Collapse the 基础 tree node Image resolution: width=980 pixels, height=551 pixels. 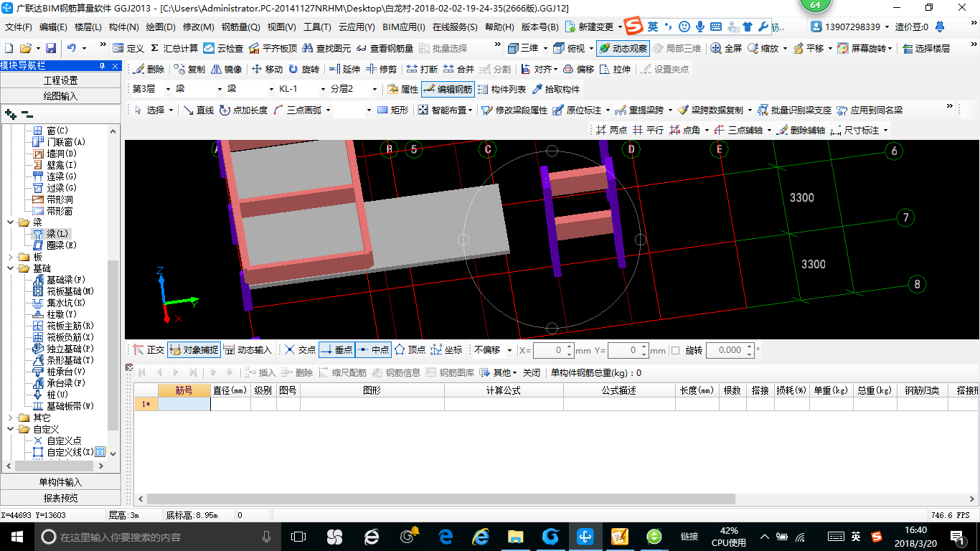click(10, 268)
